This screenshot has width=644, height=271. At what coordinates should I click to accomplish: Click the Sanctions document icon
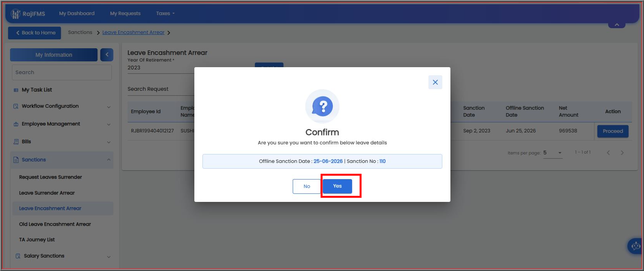[16, 160]
